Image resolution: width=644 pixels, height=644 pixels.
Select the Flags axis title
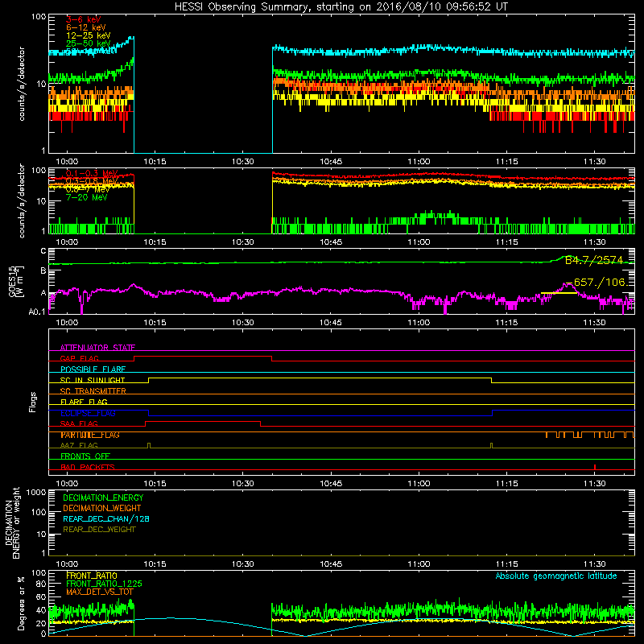click(x=33, y=402)
